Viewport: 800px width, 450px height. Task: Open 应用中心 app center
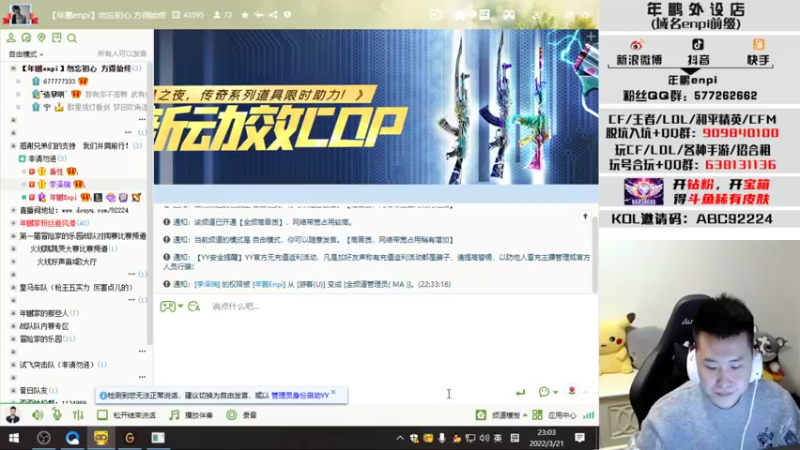click(555, 415)
